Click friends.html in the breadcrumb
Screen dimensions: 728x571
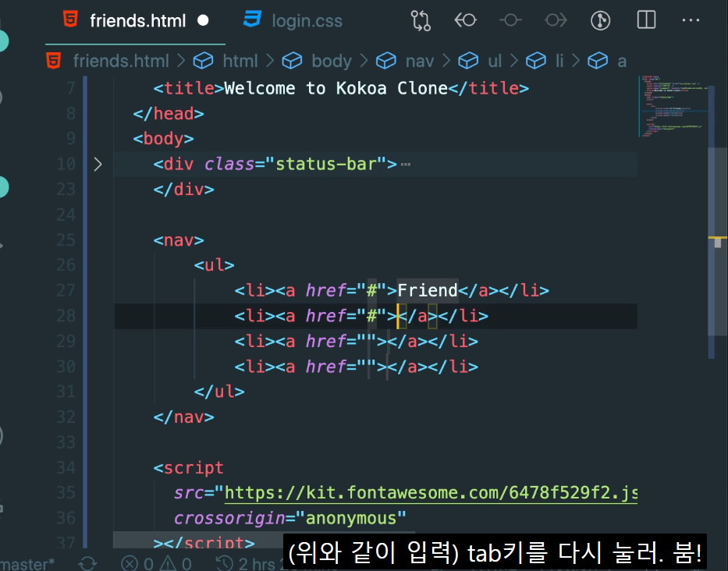(x=121, y=61)
